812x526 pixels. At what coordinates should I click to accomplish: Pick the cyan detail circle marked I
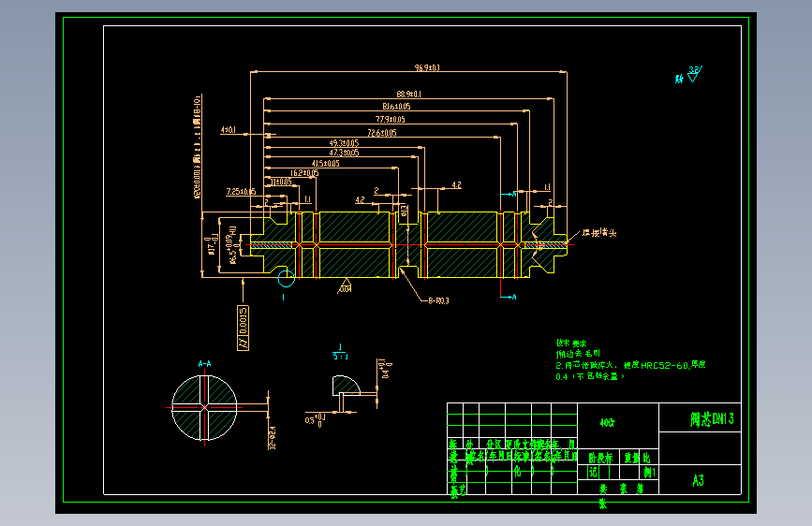coord(286,278)
